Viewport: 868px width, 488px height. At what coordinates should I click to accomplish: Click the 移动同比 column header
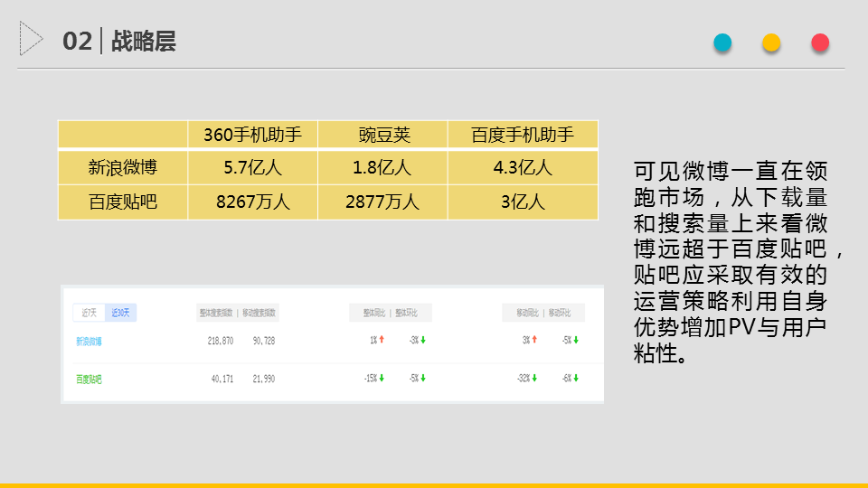(527, 314)
